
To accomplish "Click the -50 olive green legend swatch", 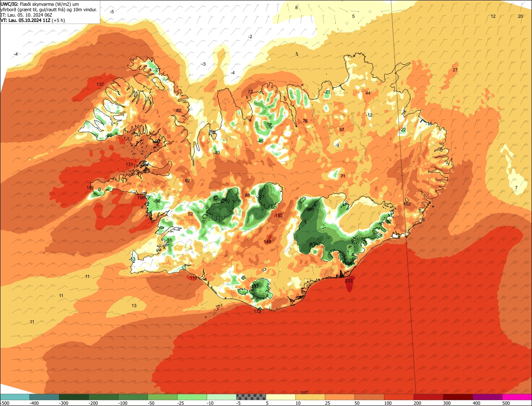I will [163, 397].
